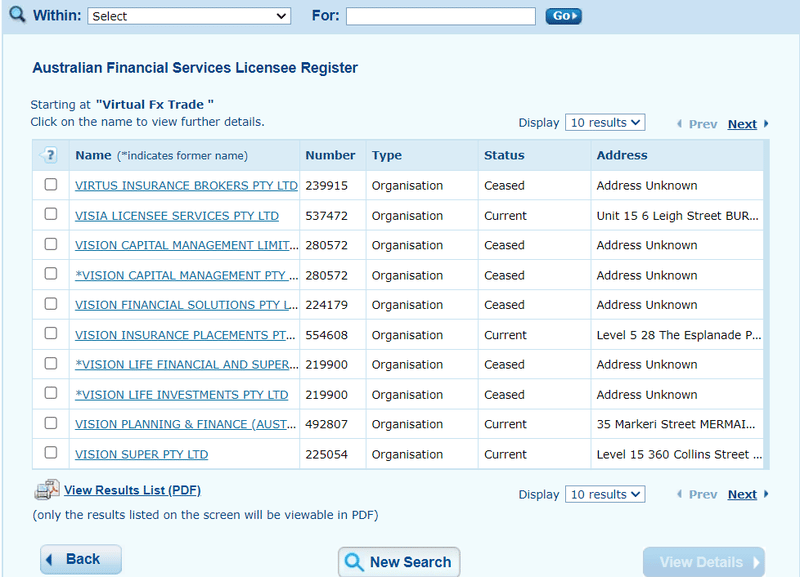
Task: Open the top Display 10 results dropdown
Action: [605, 122]
